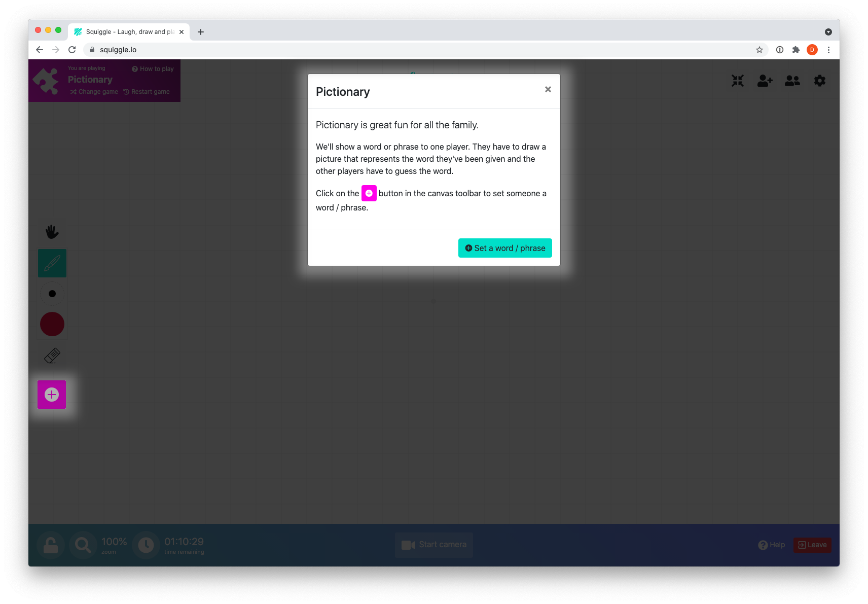Go forward in browser history
This screenshot has height=604, width=868.
[x=56, y=50]
